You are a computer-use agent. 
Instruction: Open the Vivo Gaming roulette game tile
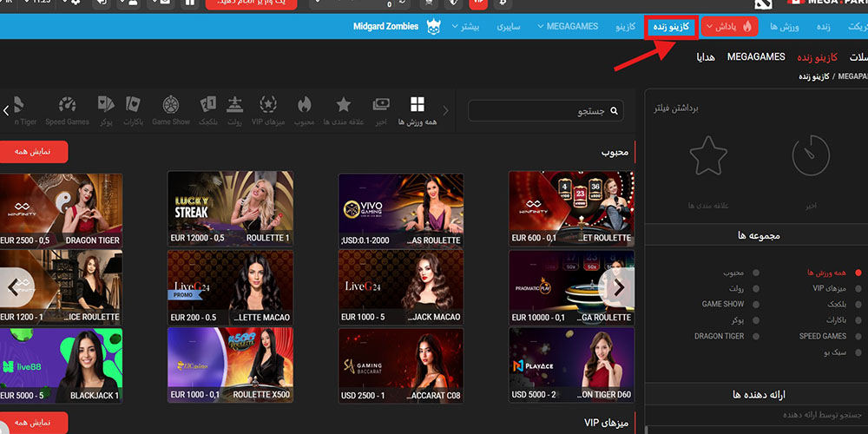pos(401,210)
